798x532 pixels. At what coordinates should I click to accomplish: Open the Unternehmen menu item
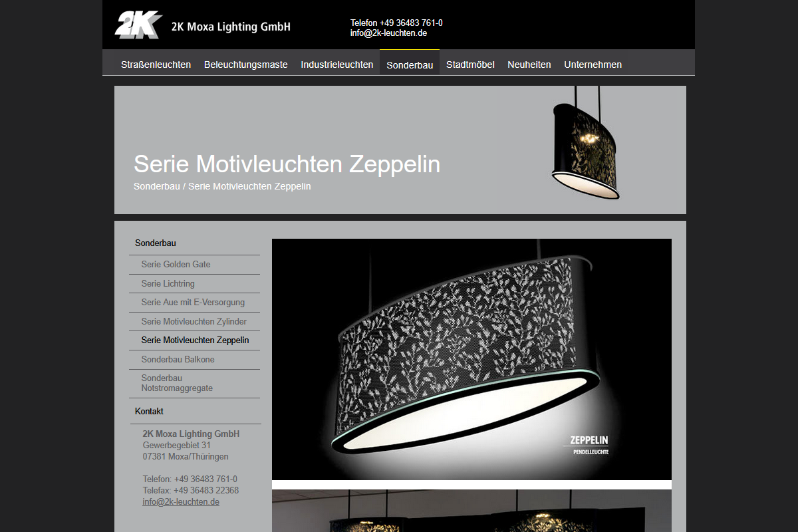tap(593, 65)
